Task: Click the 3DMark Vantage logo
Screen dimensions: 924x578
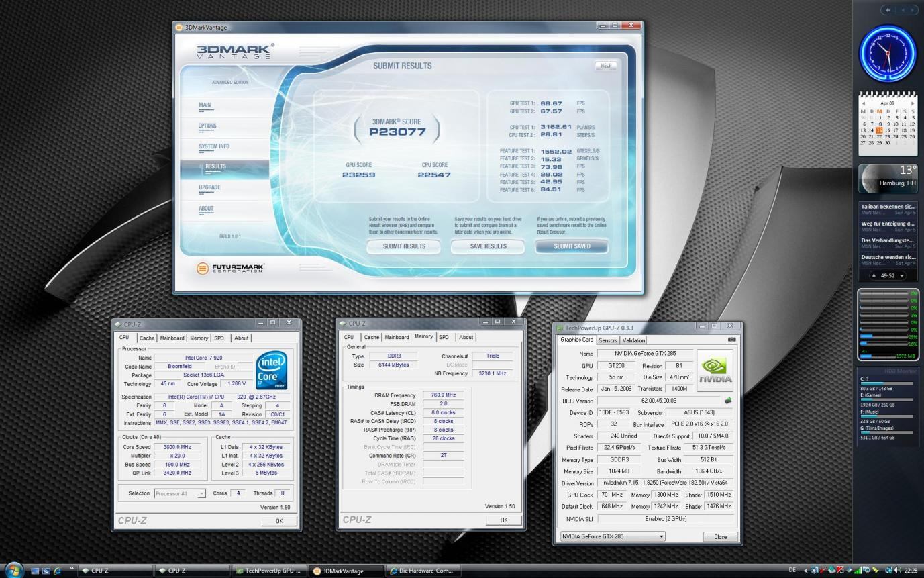Action: click(234, 51)
